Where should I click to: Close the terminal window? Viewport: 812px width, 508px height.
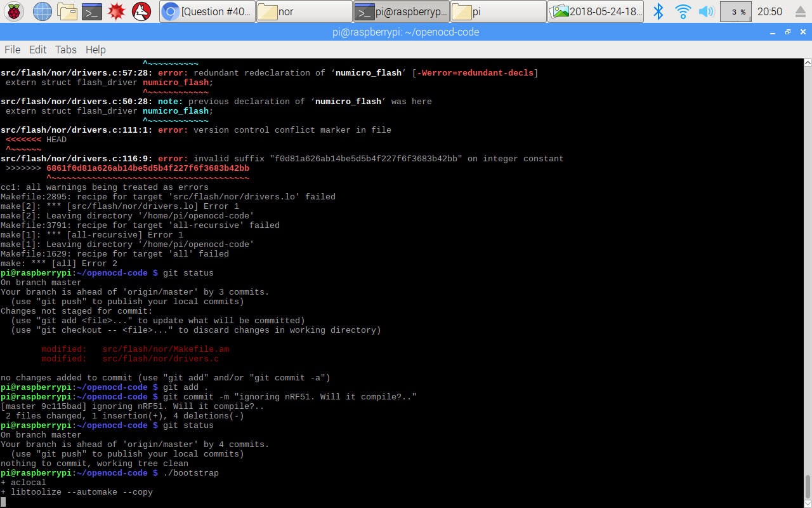pos(802,32)
